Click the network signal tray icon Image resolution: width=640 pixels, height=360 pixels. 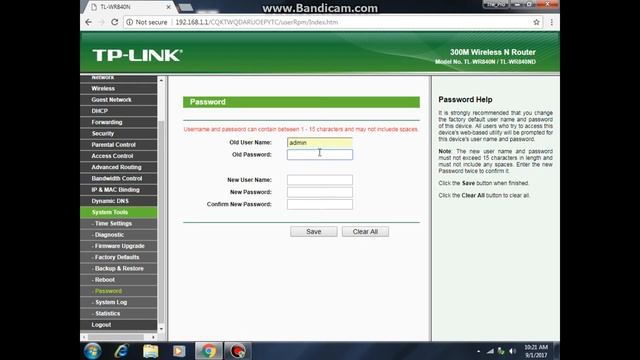pyautogui.click(x=490, y=351)
